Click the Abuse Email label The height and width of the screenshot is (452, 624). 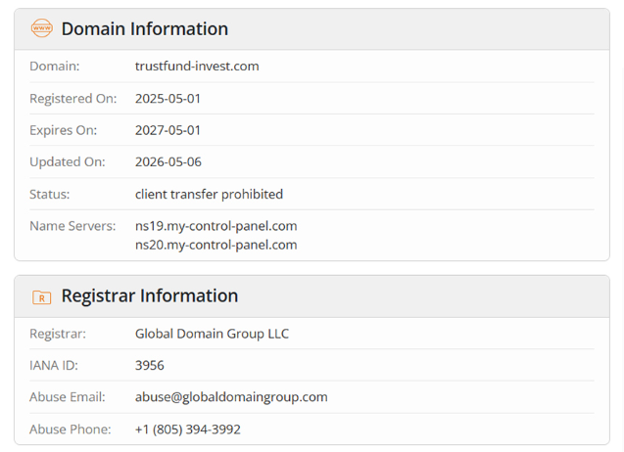67,397
